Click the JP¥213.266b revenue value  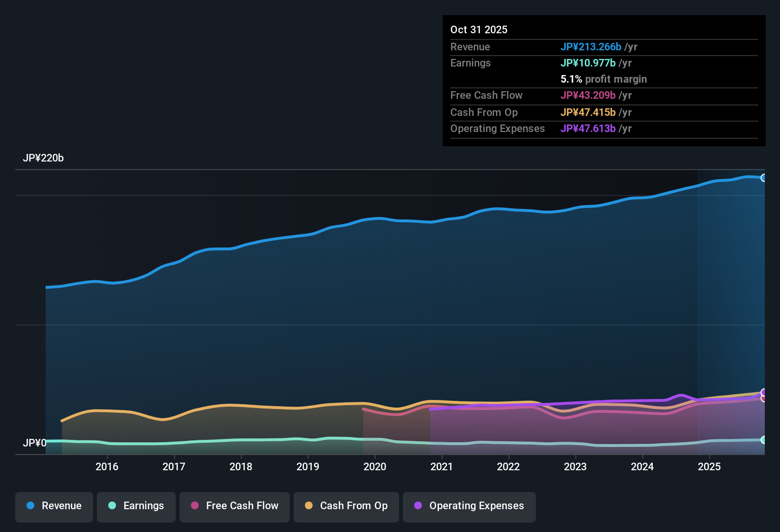[x=591, y=47]
